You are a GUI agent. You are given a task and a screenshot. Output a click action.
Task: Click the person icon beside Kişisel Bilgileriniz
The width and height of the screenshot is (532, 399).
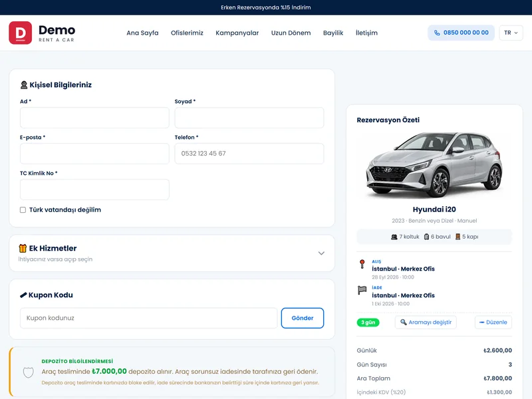24,85
